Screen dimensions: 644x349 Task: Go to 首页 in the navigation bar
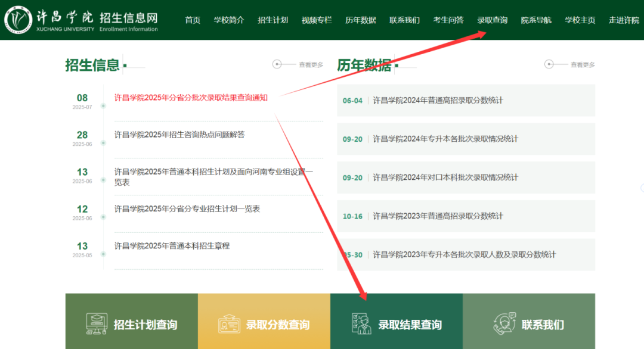193,20
